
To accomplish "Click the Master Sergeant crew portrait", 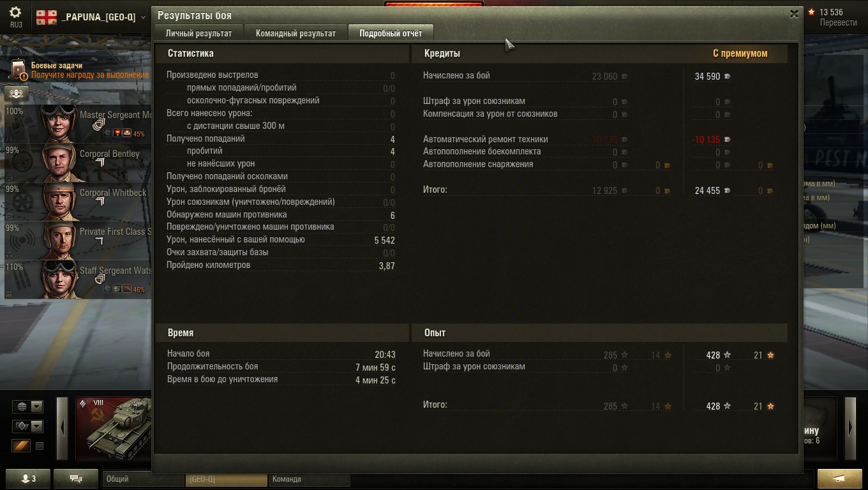I will (x=59, y=124).
